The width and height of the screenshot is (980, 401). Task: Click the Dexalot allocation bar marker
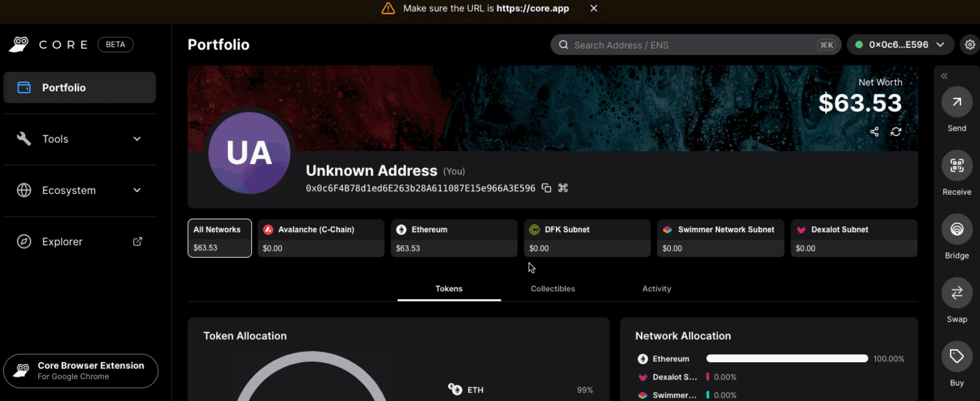click(x=707, y=377)
